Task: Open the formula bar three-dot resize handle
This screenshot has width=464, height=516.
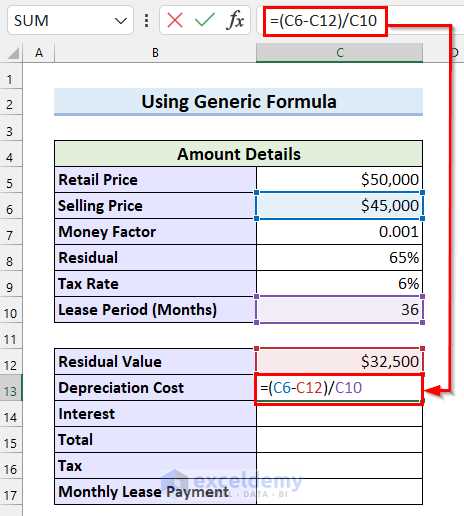Action: (146, 21)
